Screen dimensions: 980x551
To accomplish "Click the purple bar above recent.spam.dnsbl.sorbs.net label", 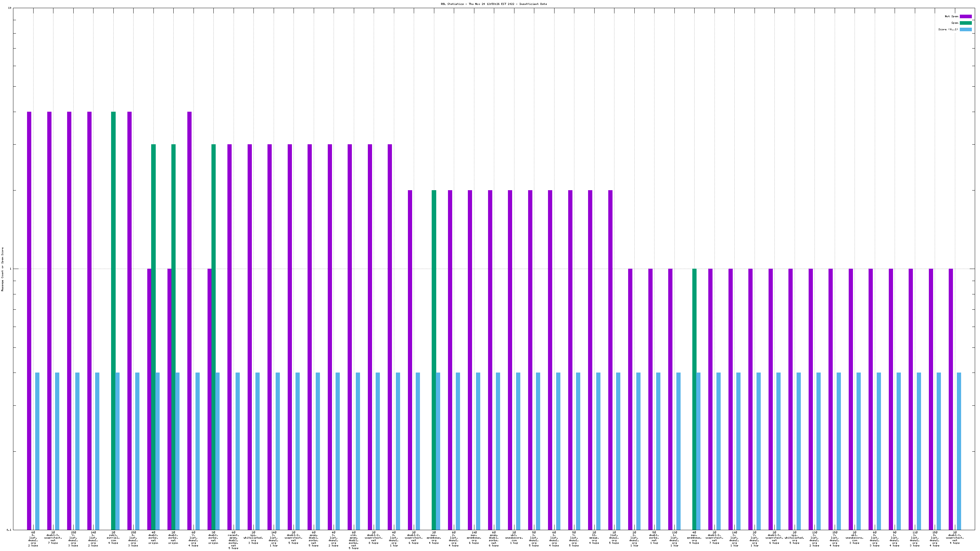I will pyautogui.click(x=229, y=335).
